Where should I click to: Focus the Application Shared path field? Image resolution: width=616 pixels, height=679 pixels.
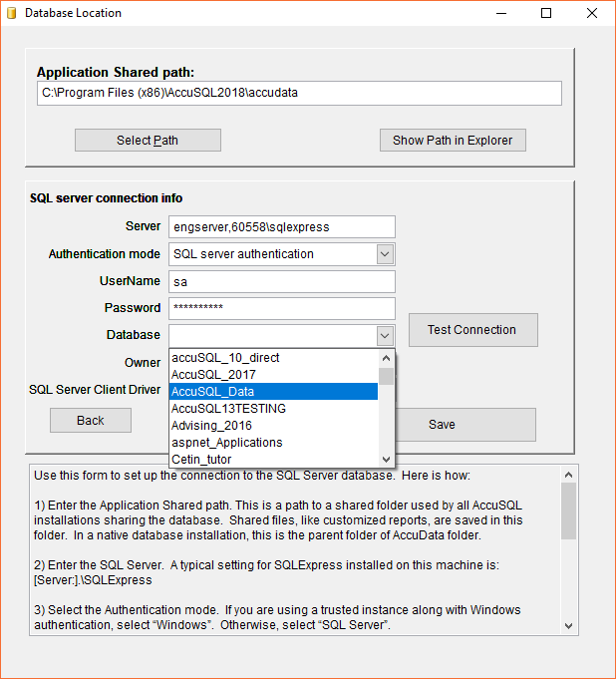point(299,93)
